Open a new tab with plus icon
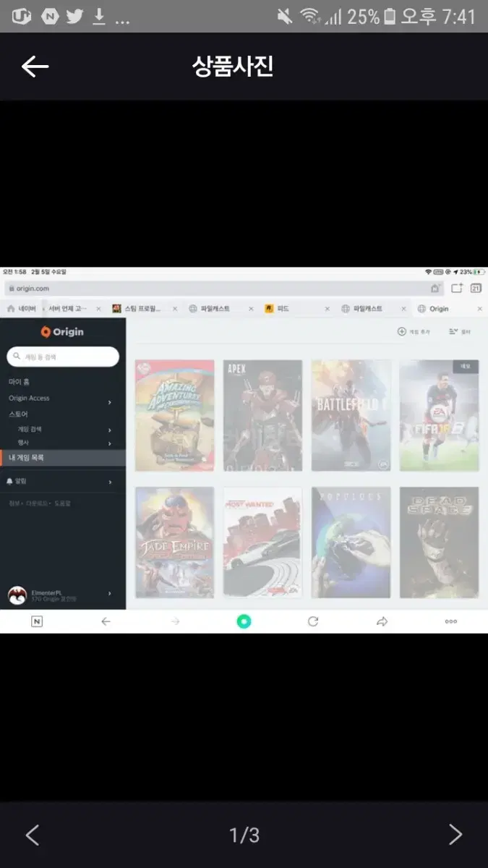The height and width of the screenshot is (868, 488). click(457, 287)
